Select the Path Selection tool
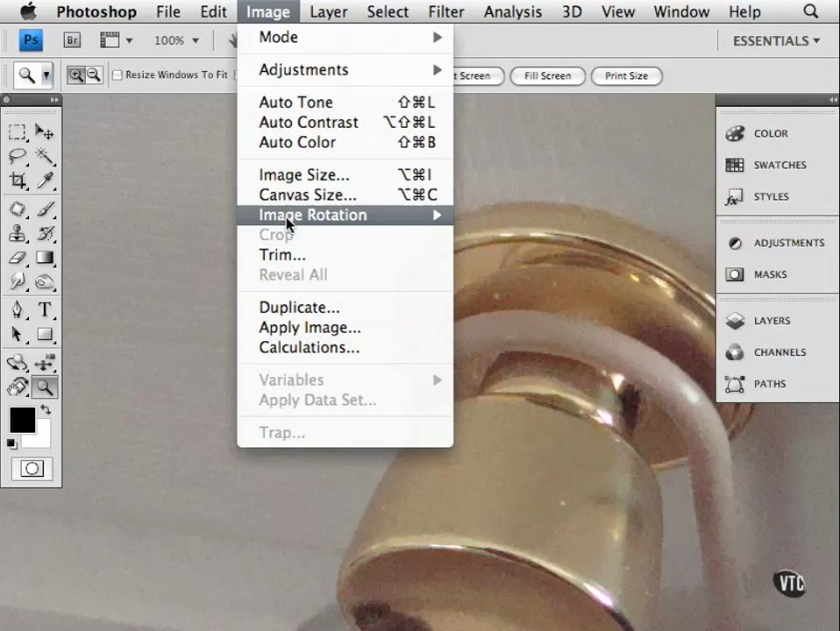The height and width of the screenshot is (631, 840). point(18,334)
